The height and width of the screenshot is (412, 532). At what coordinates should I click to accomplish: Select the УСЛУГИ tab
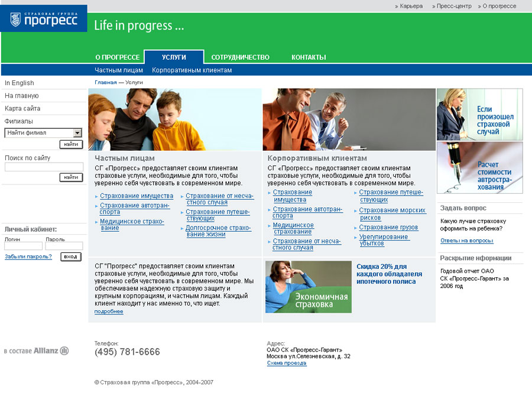174,57
